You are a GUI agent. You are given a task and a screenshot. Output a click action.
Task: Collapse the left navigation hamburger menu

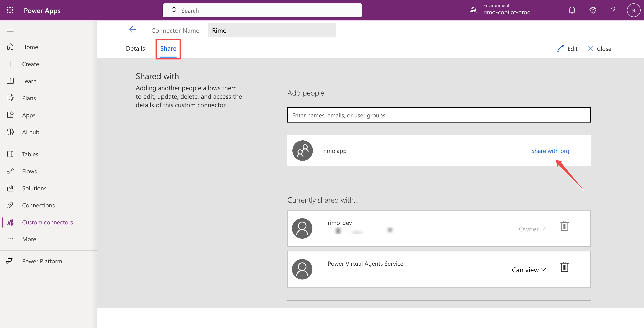click(x=10, y=29)
